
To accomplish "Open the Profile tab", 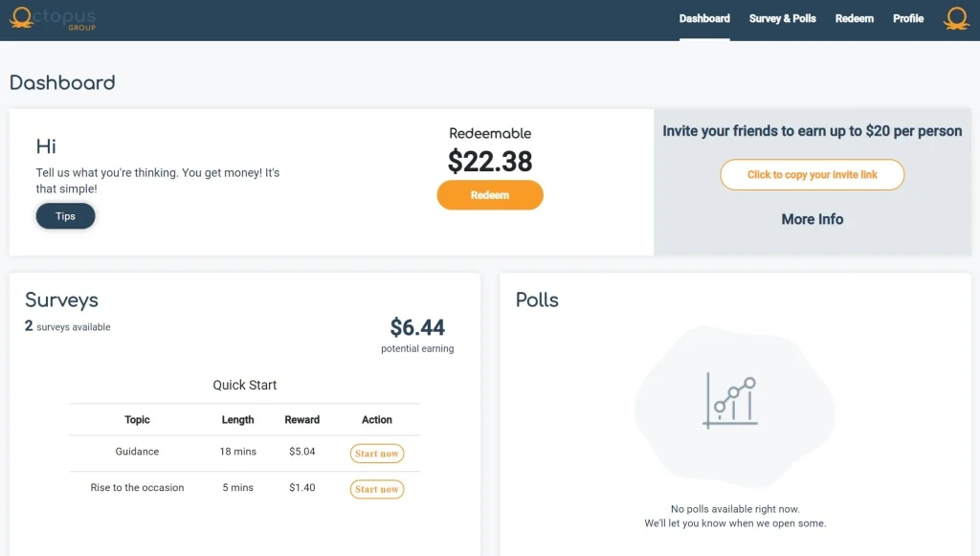I will coord(908,19).
